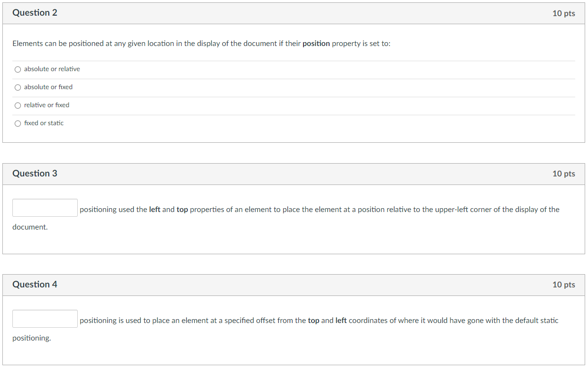Image resolution: width=588 pixels, height=369 pixels.
Task: Click the 10 pts label of Question 2
Action: pyautogui.click(x=563, y=13)
